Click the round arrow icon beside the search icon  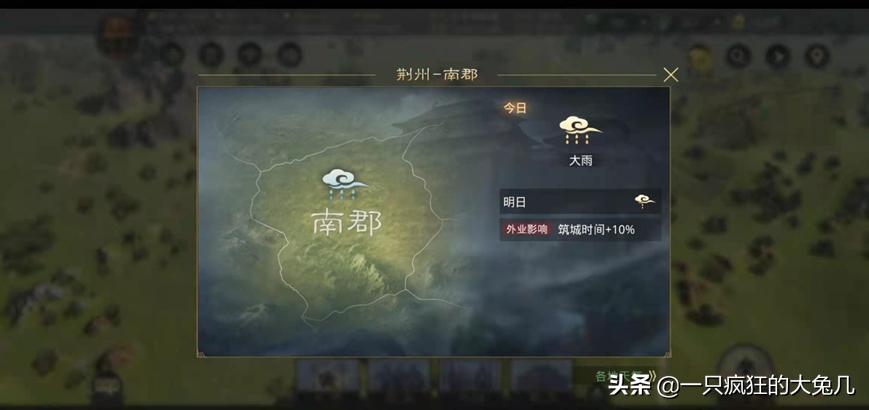tap(778, 56)
